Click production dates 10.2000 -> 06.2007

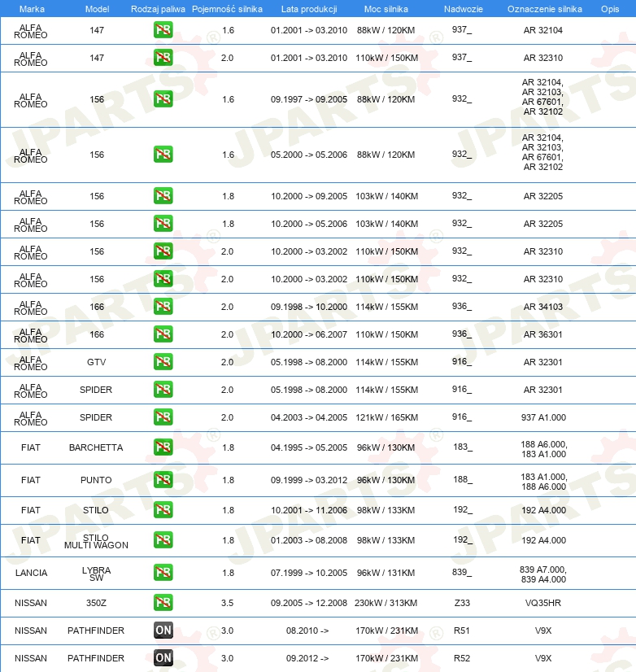(309, 334)
